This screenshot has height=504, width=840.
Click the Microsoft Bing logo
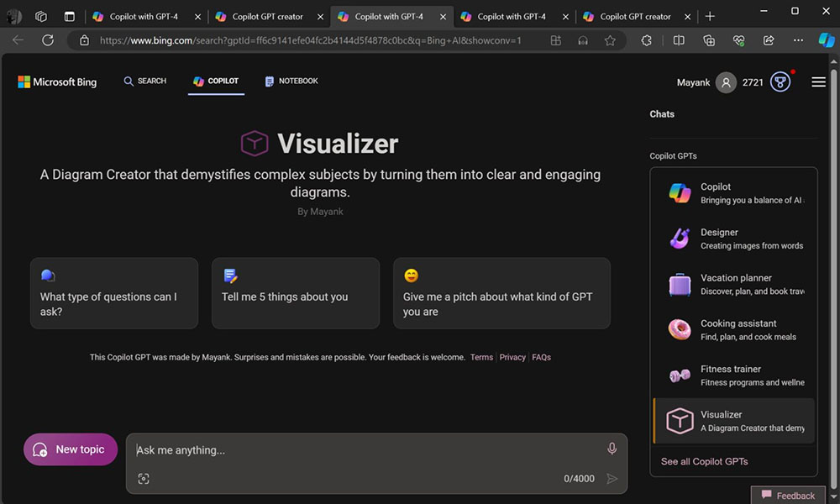coord(57,82)
